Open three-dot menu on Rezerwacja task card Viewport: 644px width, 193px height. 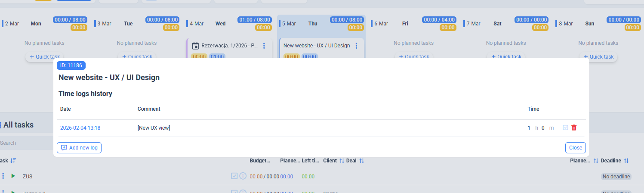click(x=264, y=46)
